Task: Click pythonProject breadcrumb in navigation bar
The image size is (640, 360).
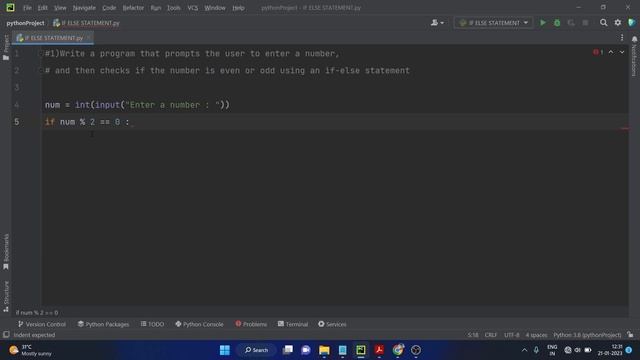Action: 25,23
